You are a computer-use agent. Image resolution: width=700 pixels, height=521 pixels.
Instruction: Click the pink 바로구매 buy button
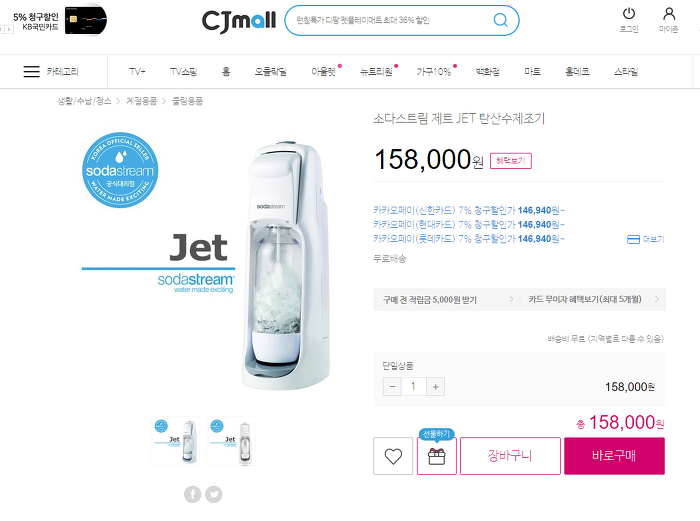(614, 456)
